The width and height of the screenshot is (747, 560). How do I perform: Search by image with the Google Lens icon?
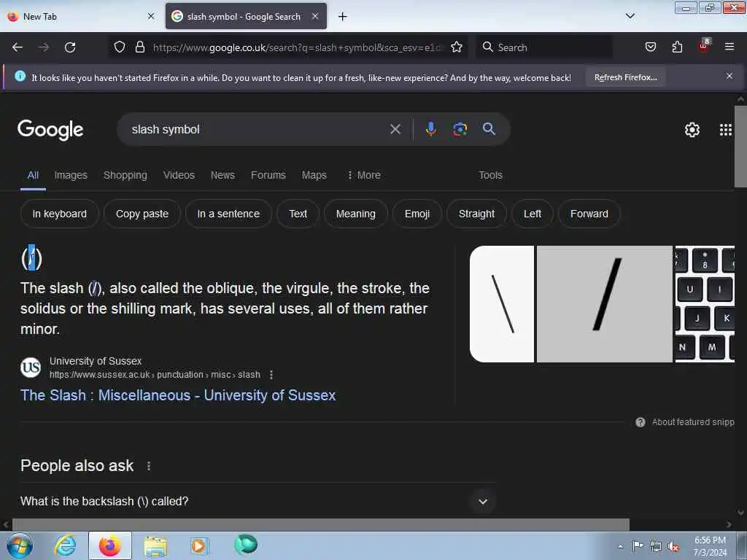coord(460,129)
